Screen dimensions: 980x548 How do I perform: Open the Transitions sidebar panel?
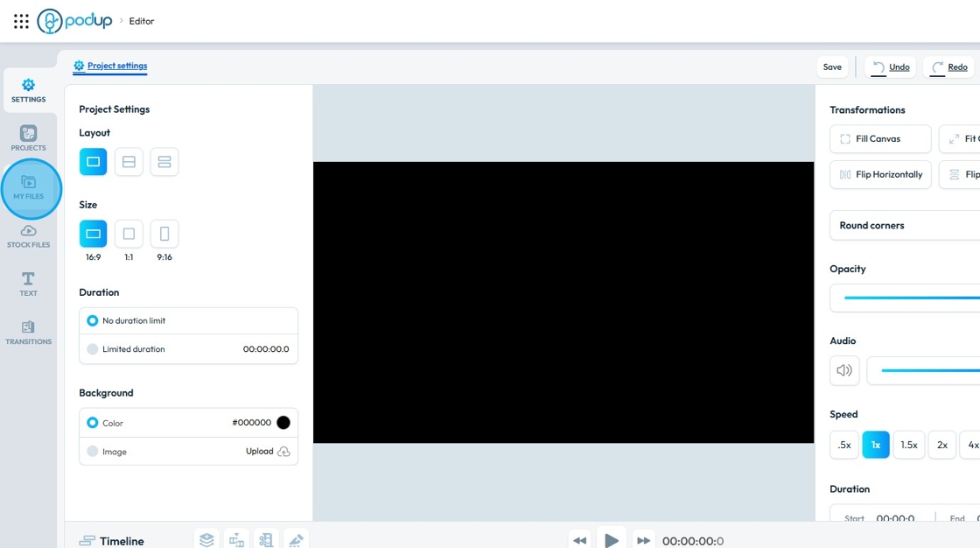pos(28,333)
